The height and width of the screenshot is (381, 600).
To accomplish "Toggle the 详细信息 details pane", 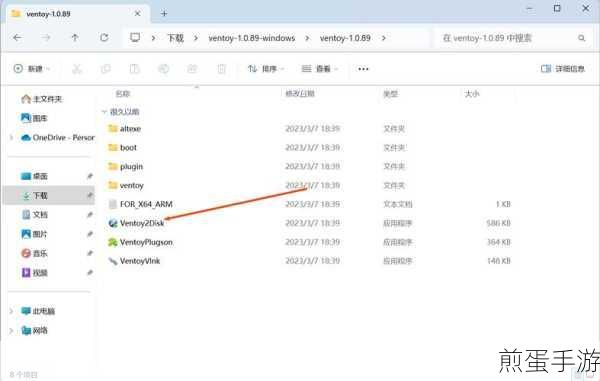I will (562, 69).
